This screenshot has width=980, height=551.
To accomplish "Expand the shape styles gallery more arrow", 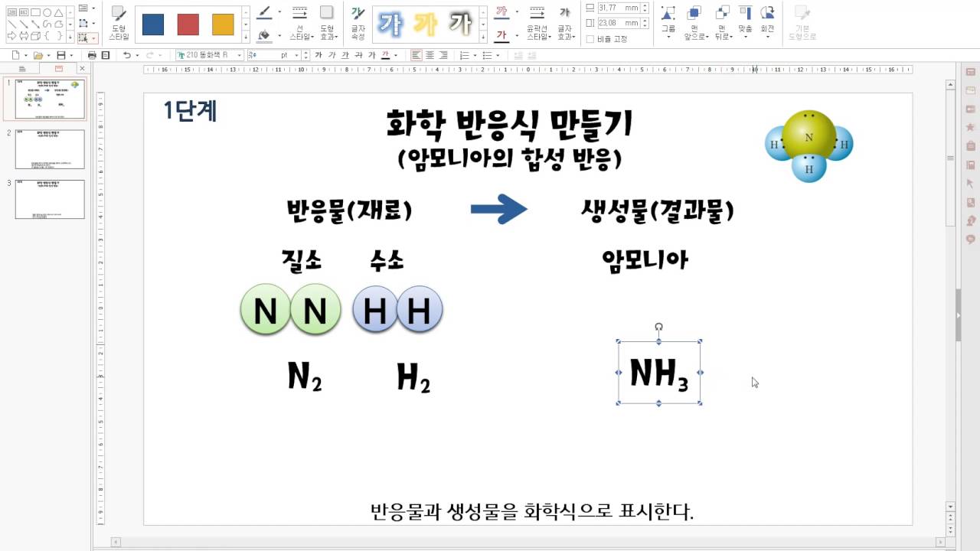I will tap(245, 36).
